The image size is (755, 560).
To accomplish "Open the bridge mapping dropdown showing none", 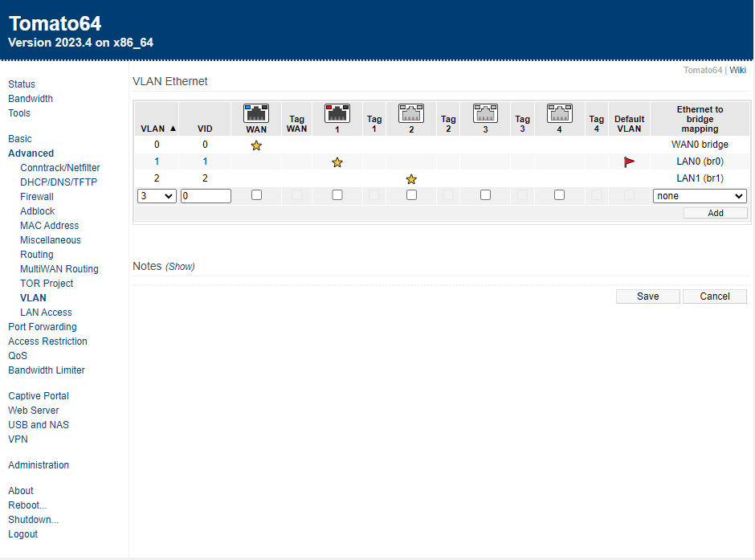I will coord(700,196).
